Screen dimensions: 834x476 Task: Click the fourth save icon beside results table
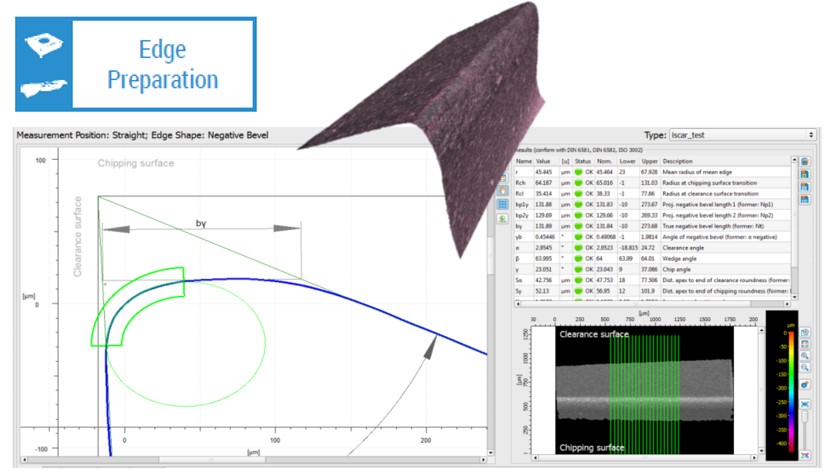click(x=805, y=200)
